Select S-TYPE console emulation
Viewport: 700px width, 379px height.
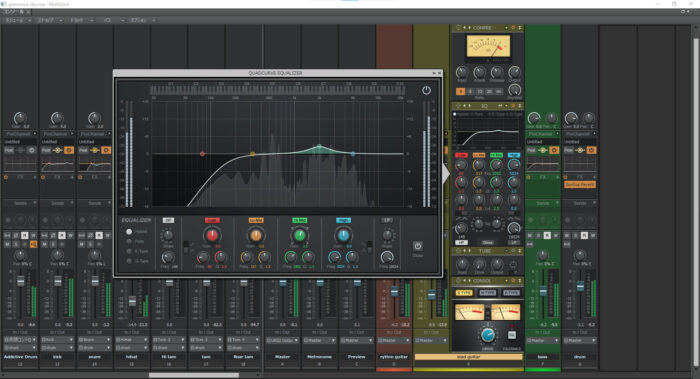click(x=463, y=293)
